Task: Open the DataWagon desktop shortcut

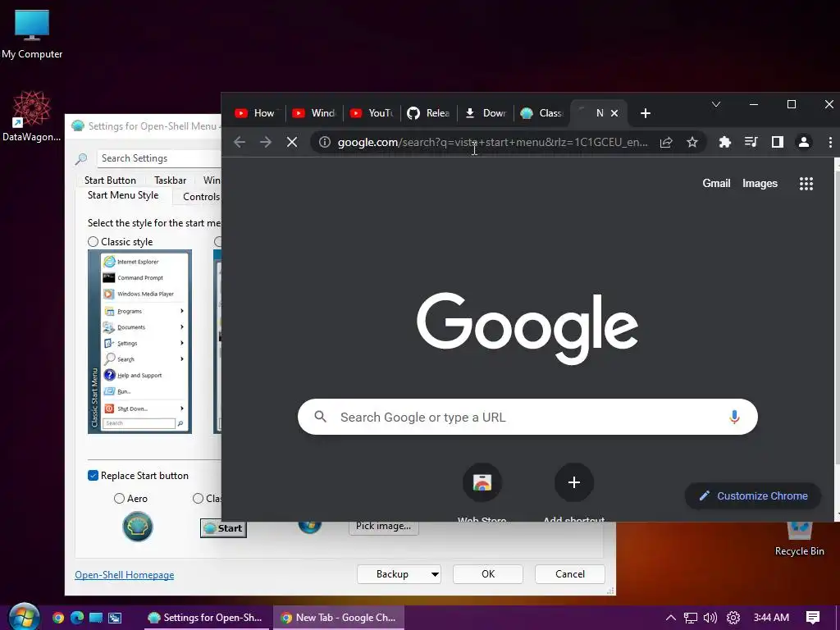Action: point(32,116)
